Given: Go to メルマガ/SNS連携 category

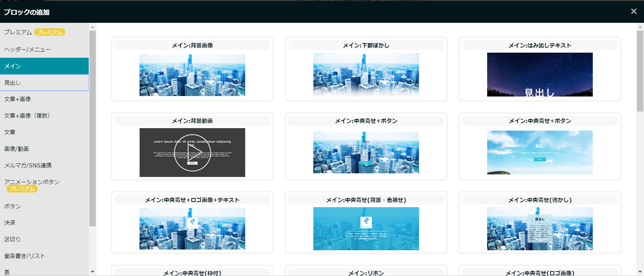Looking at the screenshot, I should 44,165.
